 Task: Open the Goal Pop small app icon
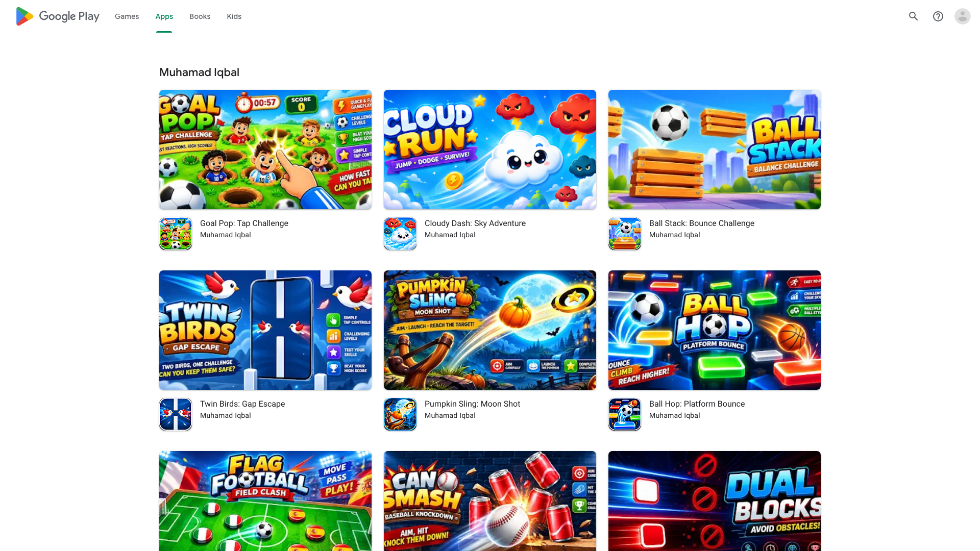click(x=176, y=234)
